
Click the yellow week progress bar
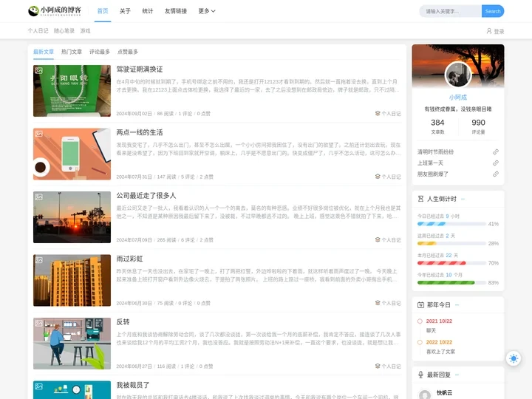click(x=451, y=244)
